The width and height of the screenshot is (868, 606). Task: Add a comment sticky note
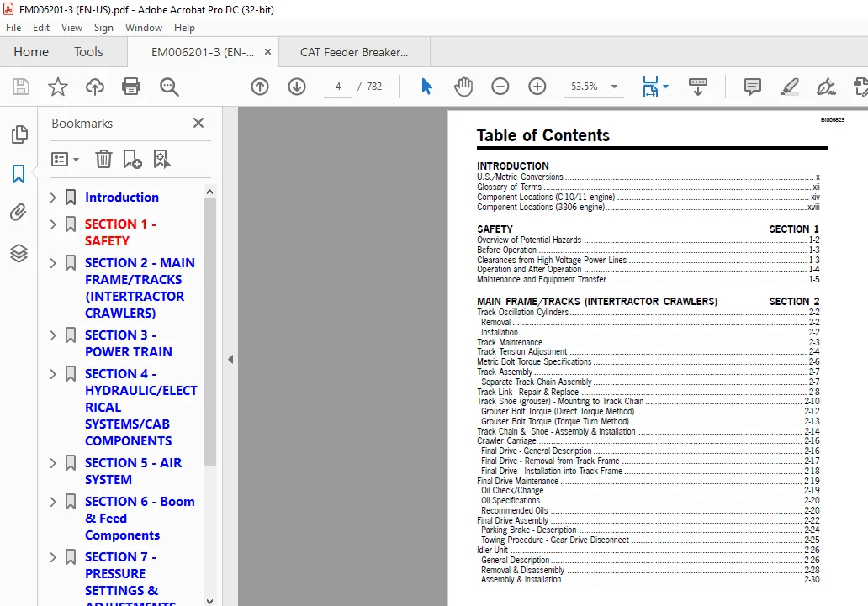pyautogui.click(x=752, y=87)
